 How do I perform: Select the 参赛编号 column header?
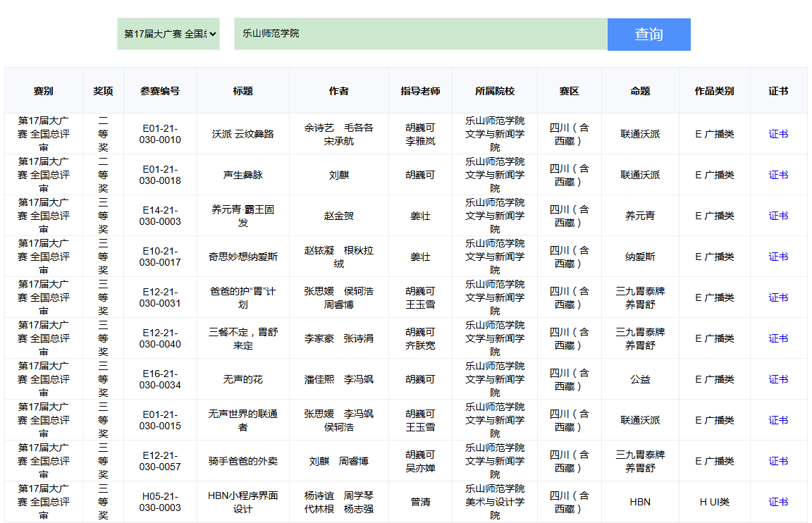coord(160,91)
